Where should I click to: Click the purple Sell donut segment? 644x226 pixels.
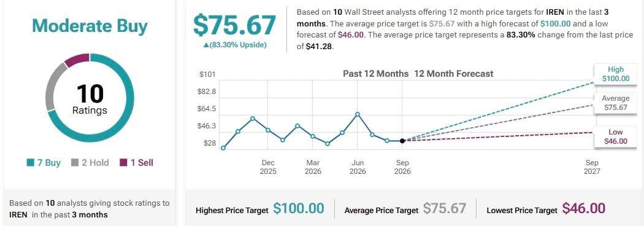click(x=78, y=60)
